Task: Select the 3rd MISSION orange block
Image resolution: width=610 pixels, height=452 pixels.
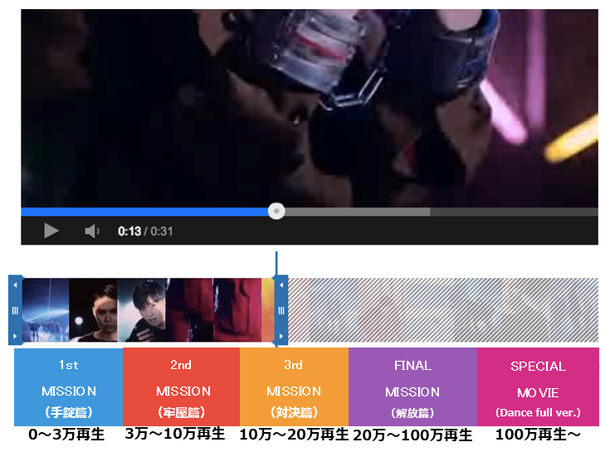Action: (294, 387)
